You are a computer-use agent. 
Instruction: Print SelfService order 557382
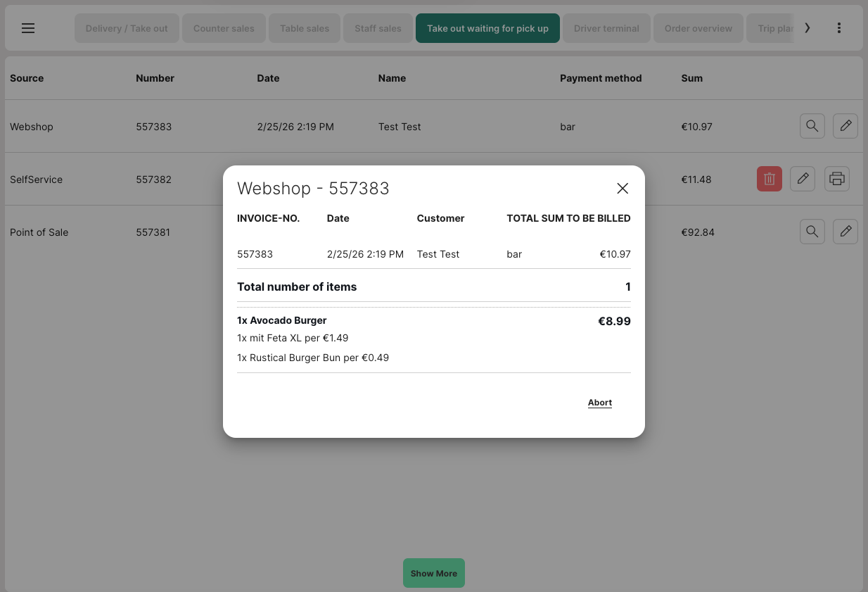(836, 179)
